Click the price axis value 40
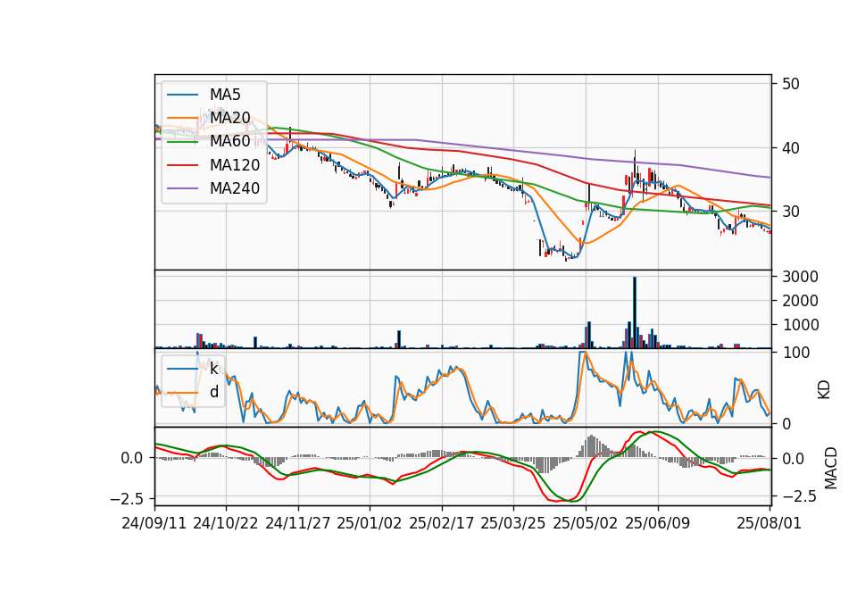The height and width of the screenshot is (616, 857). [791, 147]
